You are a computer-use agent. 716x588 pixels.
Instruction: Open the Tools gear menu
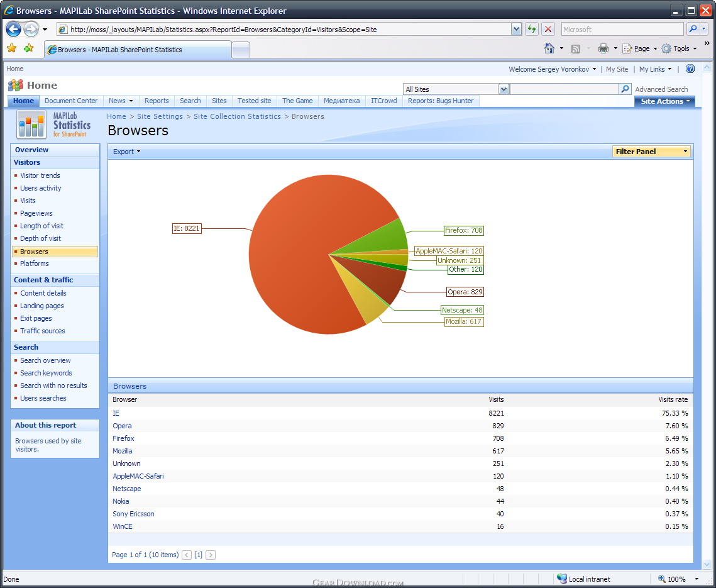pos(679,48)
